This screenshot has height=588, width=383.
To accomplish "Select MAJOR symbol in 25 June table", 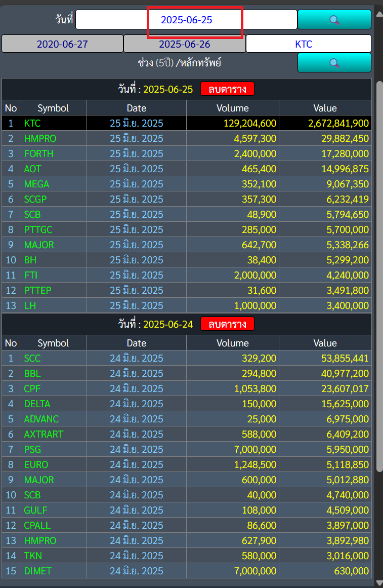I will (x=39, y=245).
